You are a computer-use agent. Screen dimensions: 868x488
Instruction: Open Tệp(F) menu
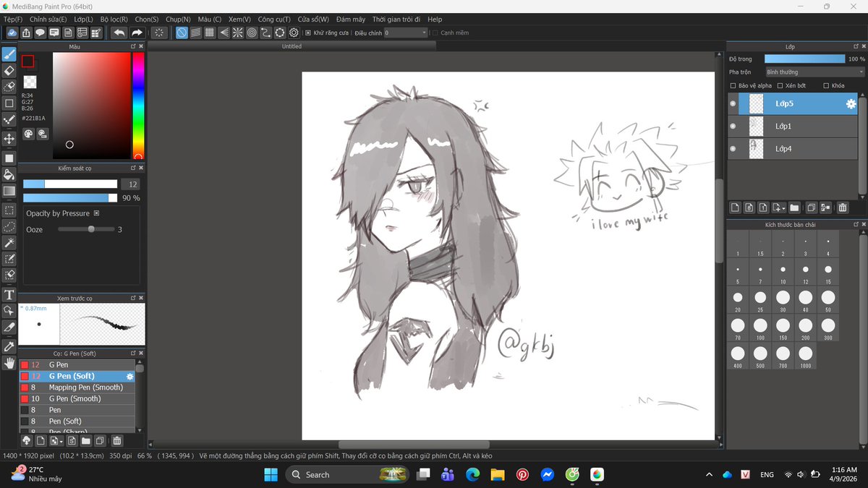[x=13, y=20]
